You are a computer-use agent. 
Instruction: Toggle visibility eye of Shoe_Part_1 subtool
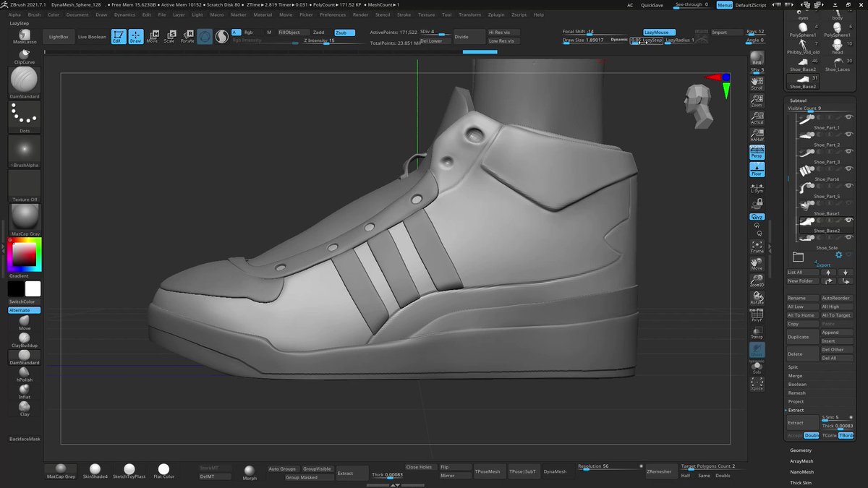(849, 117)
